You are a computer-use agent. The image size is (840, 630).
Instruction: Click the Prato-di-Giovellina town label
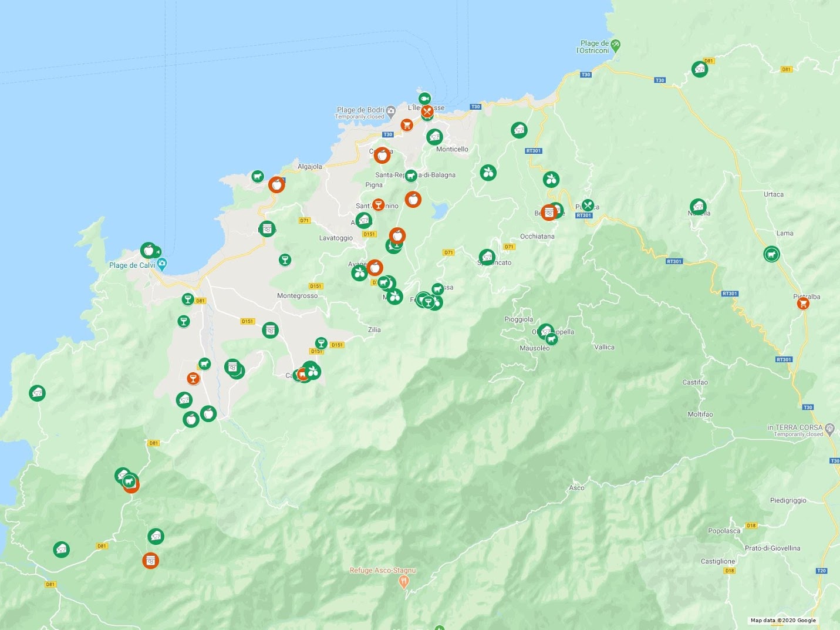coord(772,548)
